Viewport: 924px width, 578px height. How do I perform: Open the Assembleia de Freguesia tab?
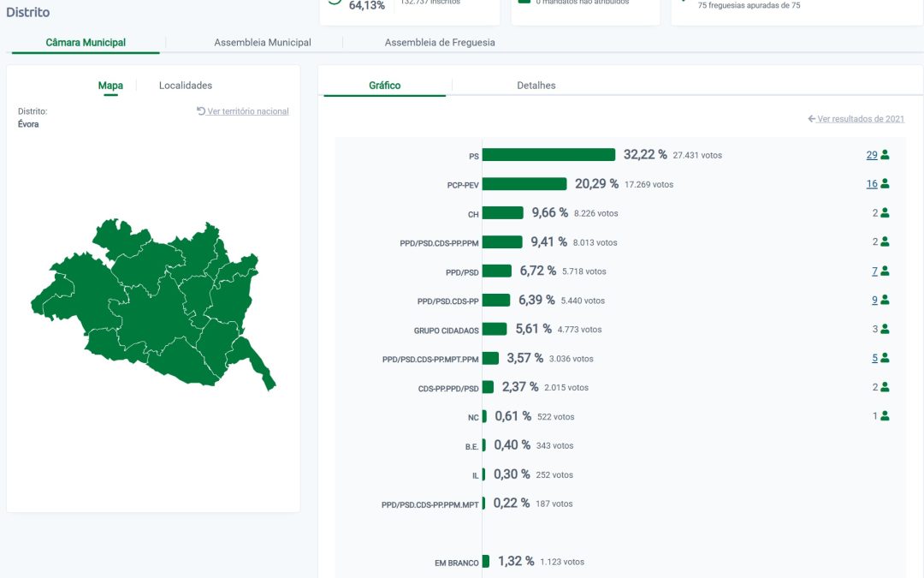tap(439, 43)
